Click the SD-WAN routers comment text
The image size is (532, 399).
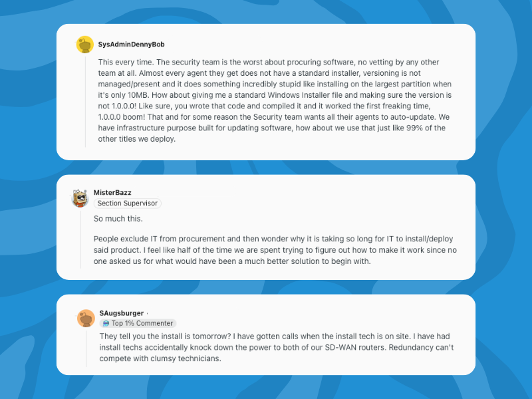click(x=277, y=347)
